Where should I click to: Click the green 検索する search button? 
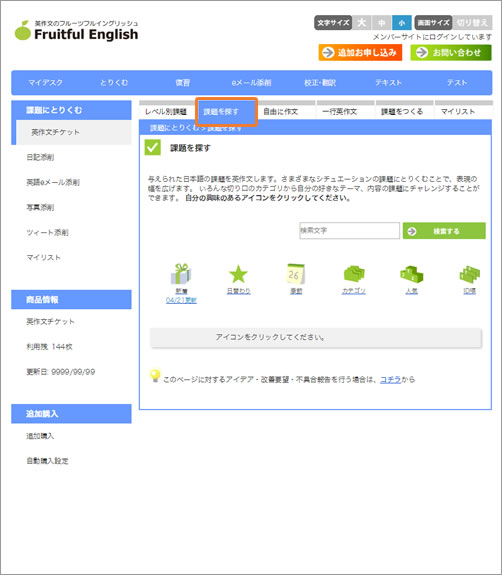pyautogui.click(x=444, y=231)
